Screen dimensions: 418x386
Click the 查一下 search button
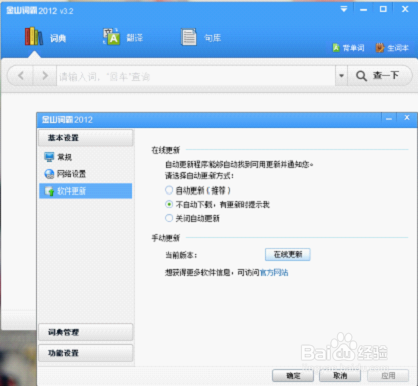(380, 76)
